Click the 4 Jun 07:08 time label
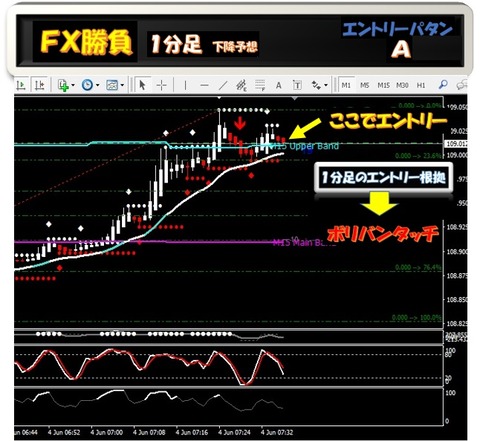Screen dimensions: 480x441 [x=149, y=432]
